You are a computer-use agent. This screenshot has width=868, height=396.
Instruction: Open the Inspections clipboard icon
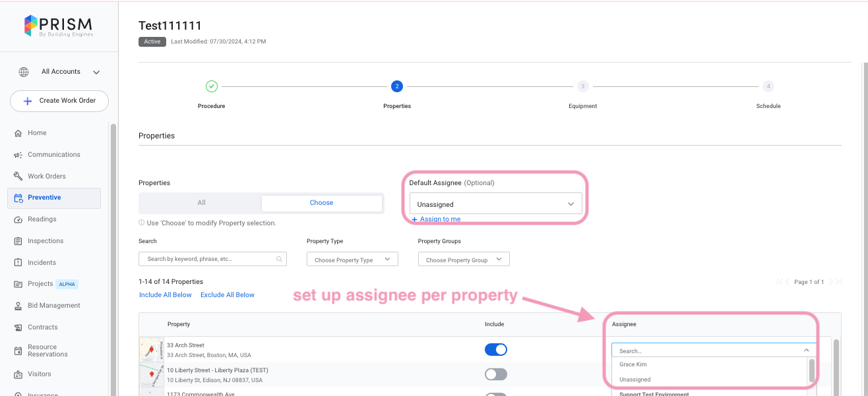tap(18, 241)
